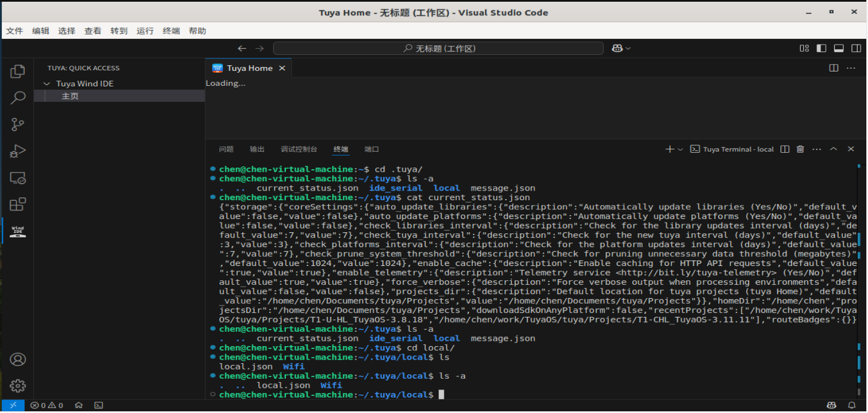Toggle the primary side bar layout button
This screenshot has height=413, width=868.
821,49
